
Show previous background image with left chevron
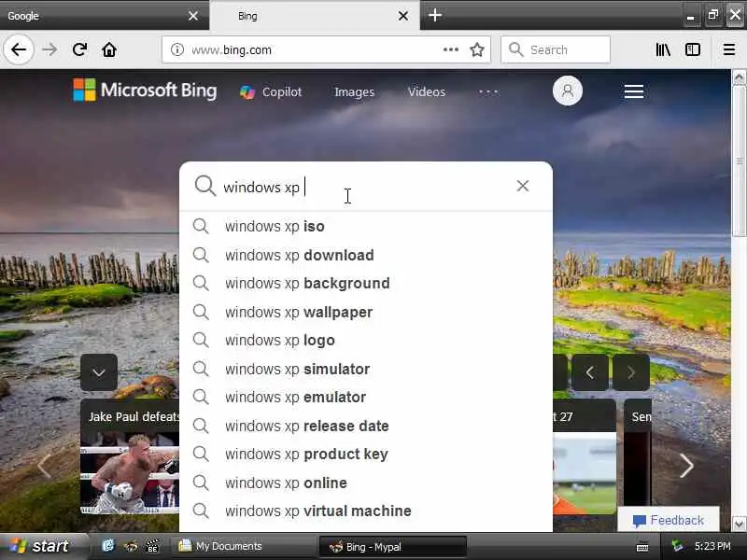[590, 372]
